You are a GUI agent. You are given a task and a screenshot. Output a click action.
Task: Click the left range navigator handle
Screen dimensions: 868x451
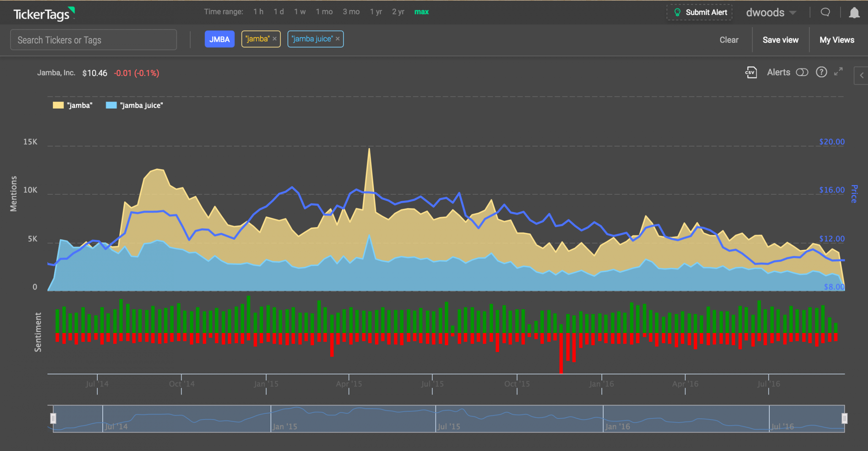tap(53, 418)
